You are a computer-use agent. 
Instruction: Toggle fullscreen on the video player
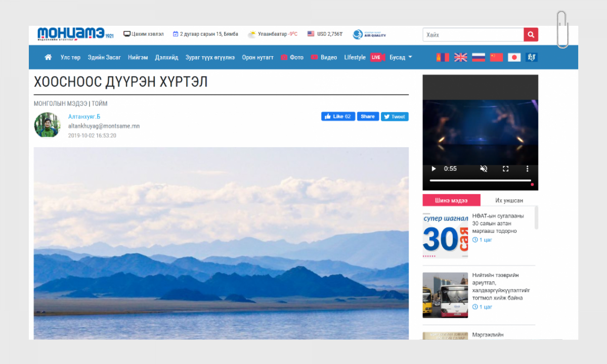click(x=505, y=169)
